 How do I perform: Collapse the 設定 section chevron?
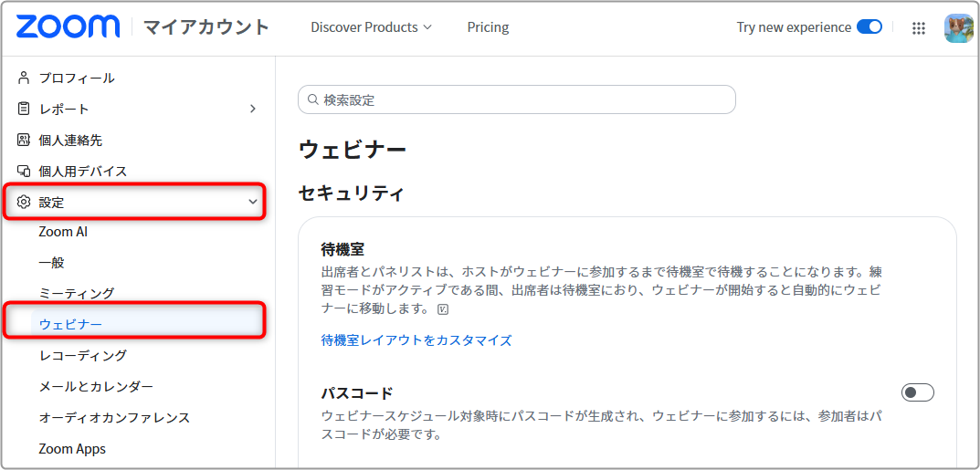252,203
